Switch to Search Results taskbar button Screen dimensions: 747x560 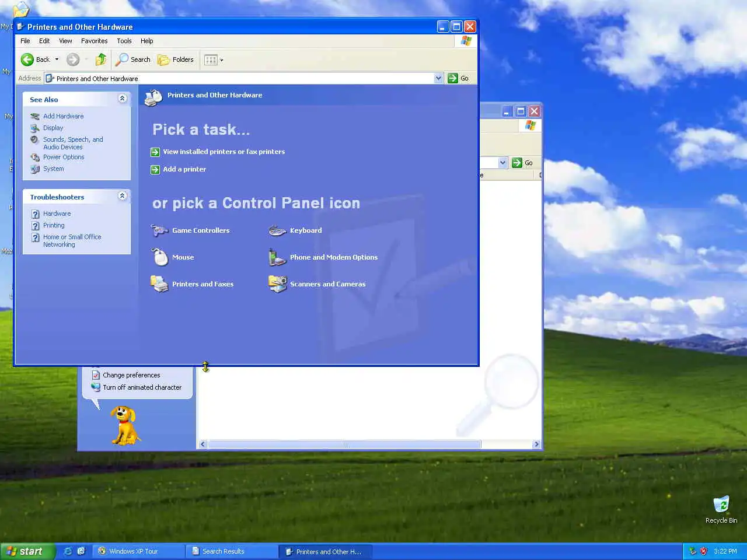coord(232,551)
